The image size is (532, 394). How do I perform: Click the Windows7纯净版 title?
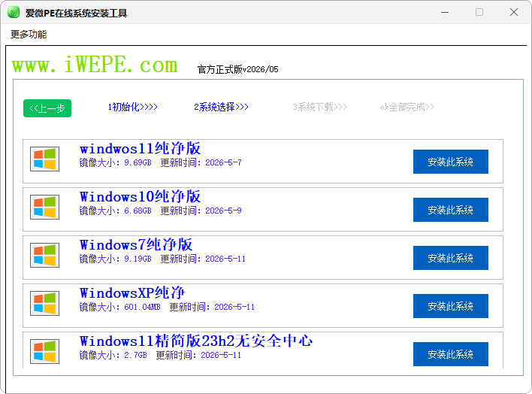[x=136, y=245]
